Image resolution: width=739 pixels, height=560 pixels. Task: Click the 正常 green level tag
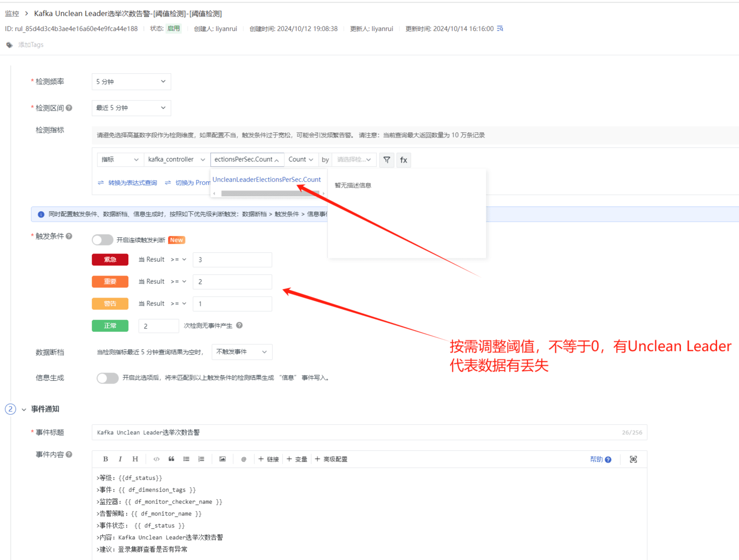pos(110,326)
